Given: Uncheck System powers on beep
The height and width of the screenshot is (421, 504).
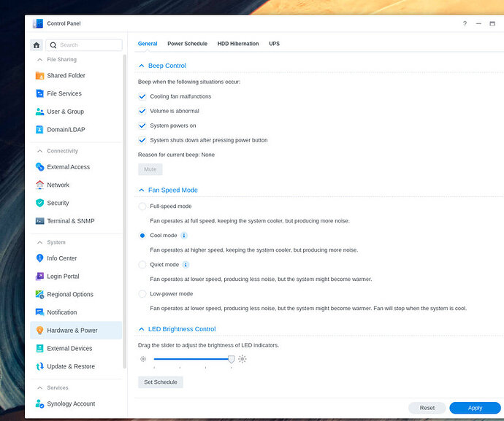Looking at the screenshot, I should 142,125.
